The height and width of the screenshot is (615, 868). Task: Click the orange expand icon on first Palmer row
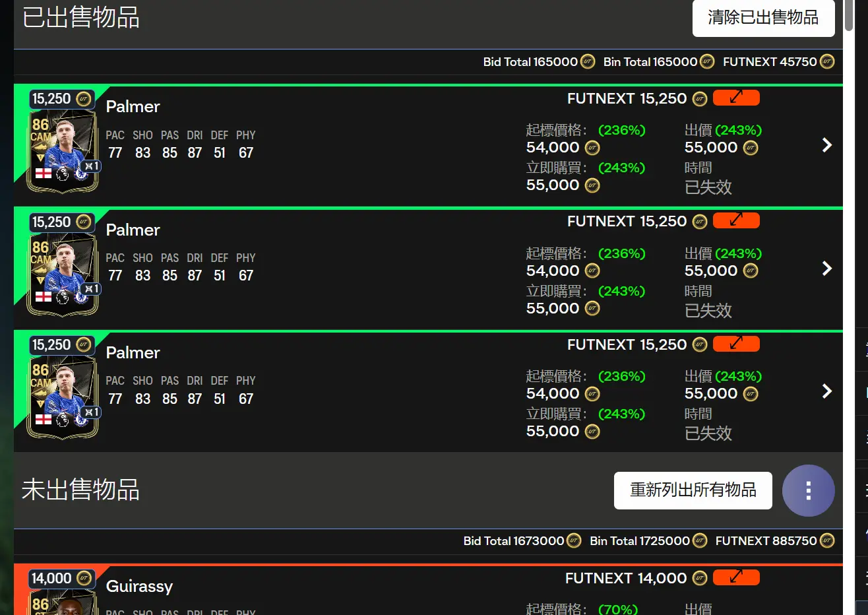click(736, 98)
